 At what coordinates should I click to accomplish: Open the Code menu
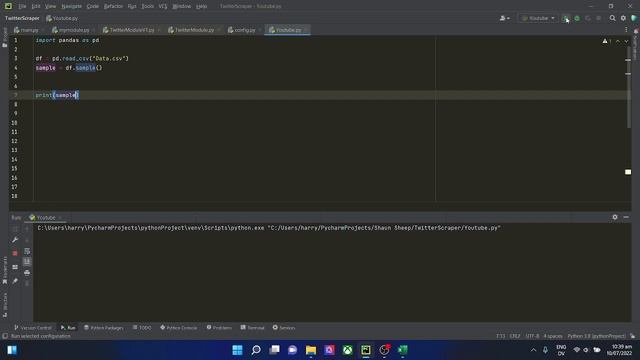93,6
